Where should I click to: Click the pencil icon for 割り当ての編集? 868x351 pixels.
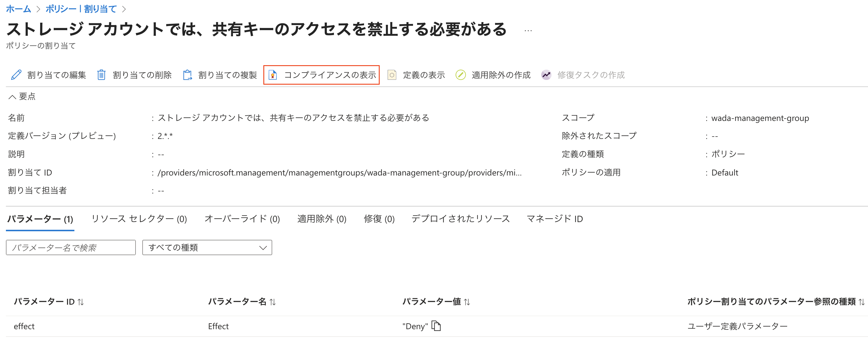click(16, 75)
